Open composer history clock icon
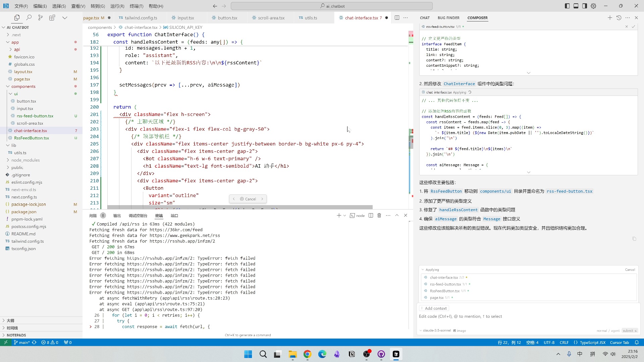 (619, 18)
